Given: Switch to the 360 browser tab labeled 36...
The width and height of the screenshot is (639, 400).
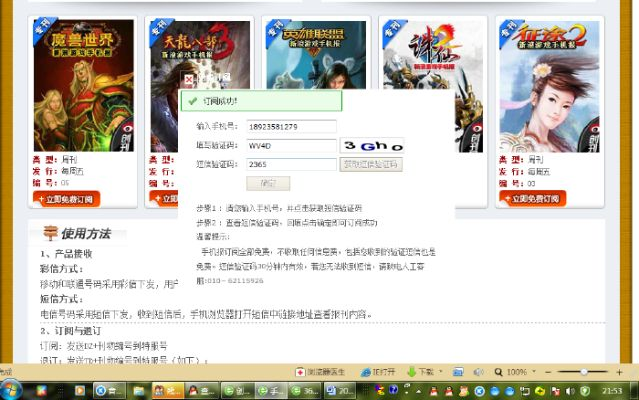Looking at the screenshot, I should point(306,391).
